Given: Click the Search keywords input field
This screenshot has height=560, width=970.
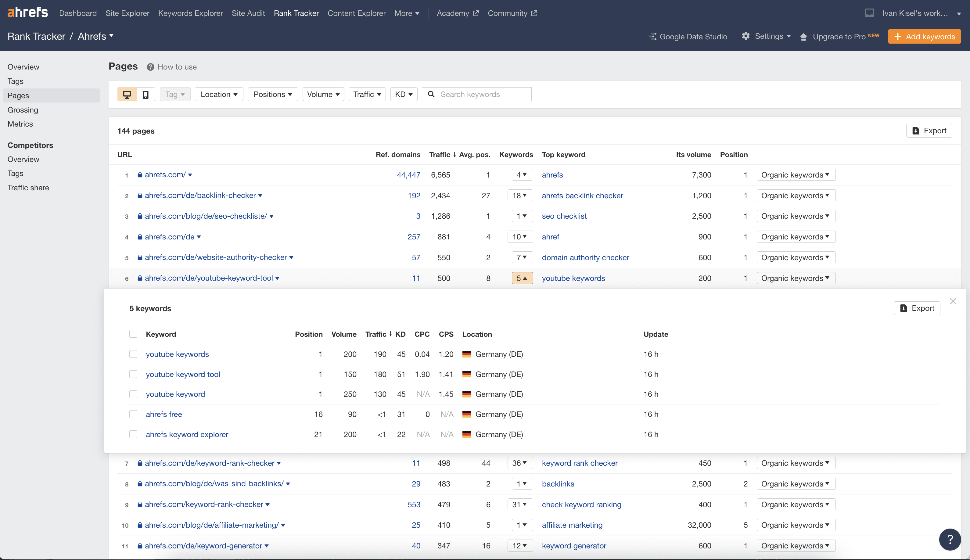Looking at the screenshot, I should (x=483, y=94).
